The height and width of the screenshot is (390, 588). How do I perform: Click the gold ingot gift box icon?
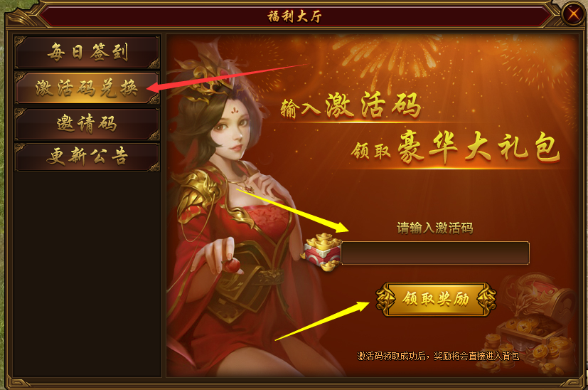coord(321,252)
